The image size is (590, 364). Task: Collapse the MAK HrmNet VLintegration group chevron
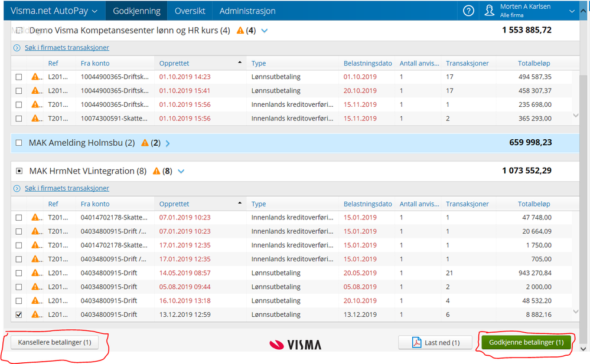[x=181, y=172]
